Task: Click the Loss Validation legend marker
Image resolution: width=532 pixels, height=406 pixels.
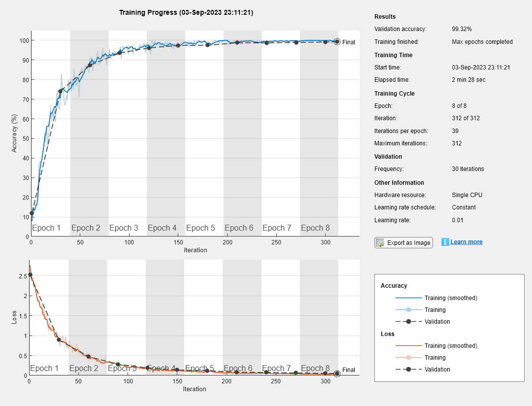Action: (408, 370)
